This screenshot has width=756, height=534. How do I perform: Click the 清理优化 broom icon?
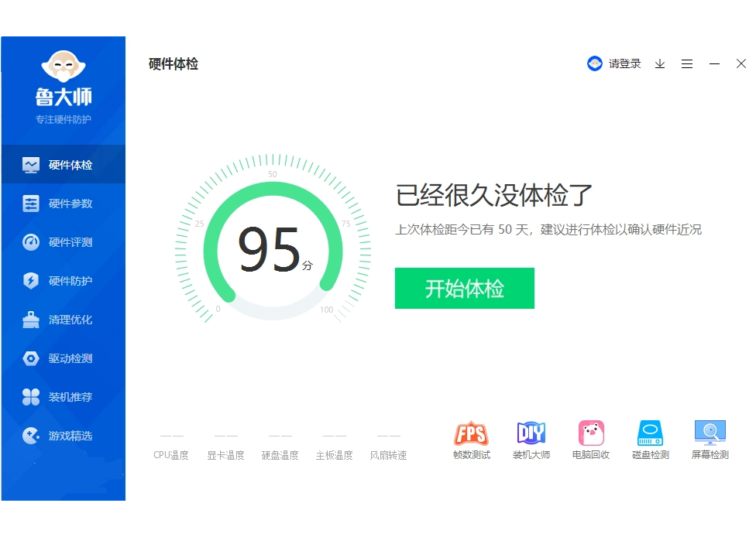(31, 320)
